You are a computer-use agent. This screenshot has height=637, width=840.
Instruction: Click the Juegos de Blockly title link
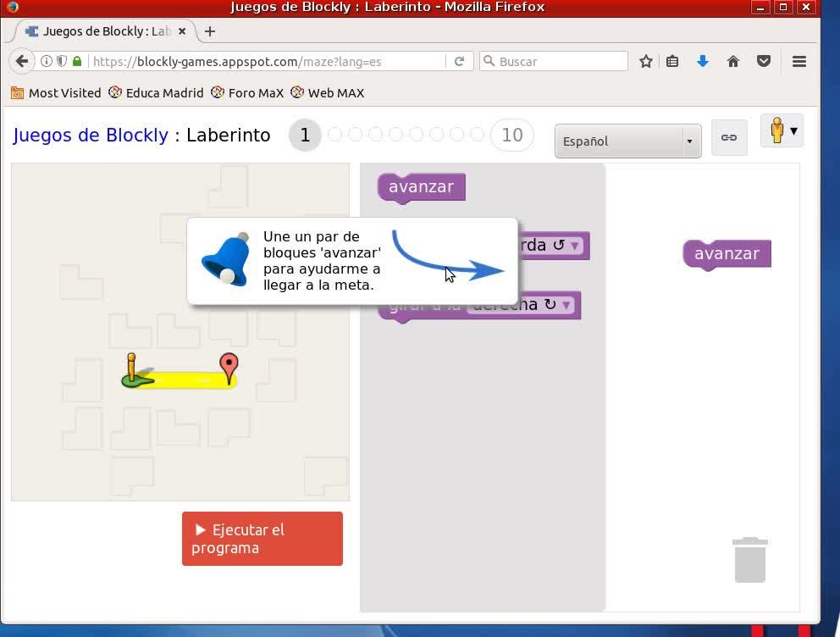pos(91,135)
